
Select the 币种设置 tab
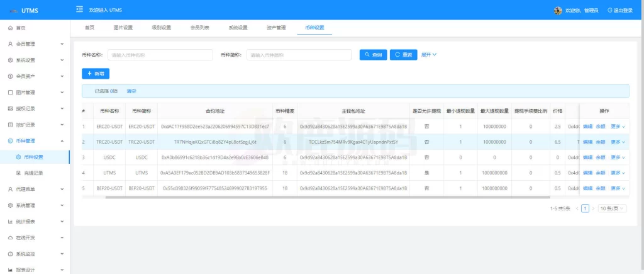click(x=314, y=28)
